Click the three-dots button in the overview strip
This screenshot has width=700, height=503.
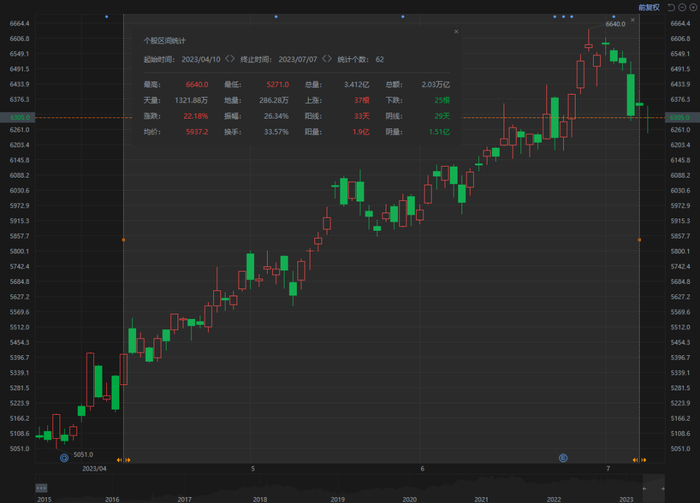click(41, 488)
